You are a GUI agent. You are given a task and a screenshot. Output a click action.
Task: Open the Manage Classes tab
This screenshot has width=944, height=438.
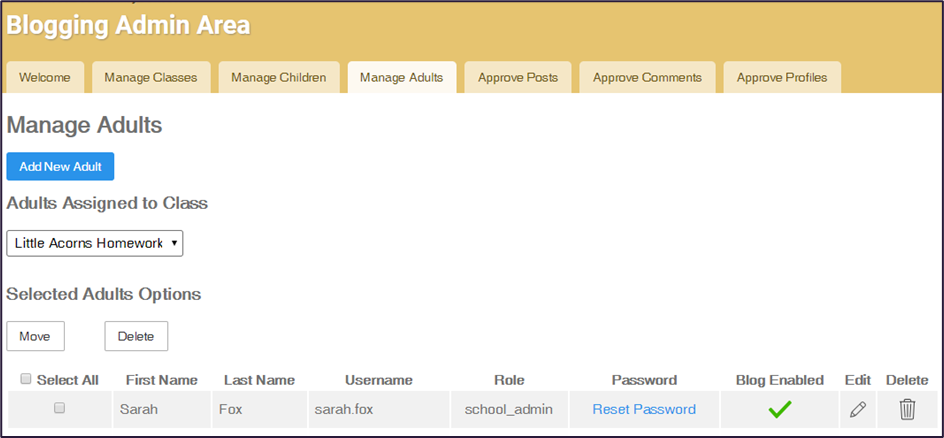(152, 77)
